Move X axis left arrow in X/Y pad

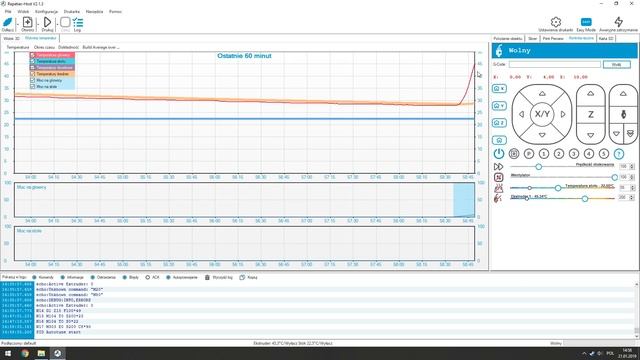pyautogui.click(x=521, y=114)
